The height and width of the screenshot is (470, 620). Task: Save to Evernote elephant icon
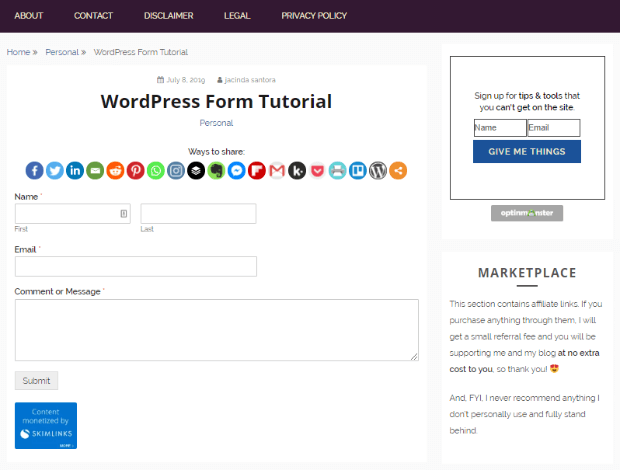(216, 171)
